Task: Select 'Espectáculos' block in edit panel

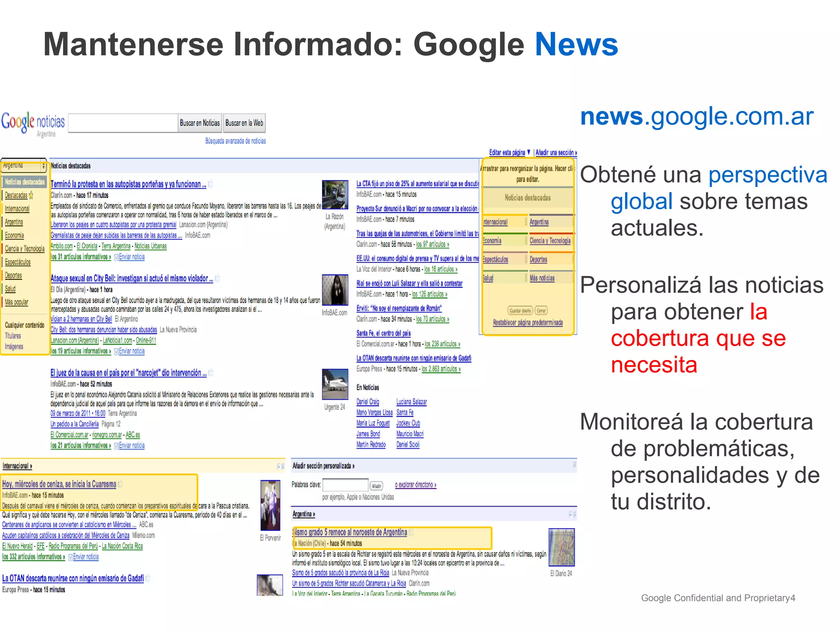Action: [x=504, y=259]
